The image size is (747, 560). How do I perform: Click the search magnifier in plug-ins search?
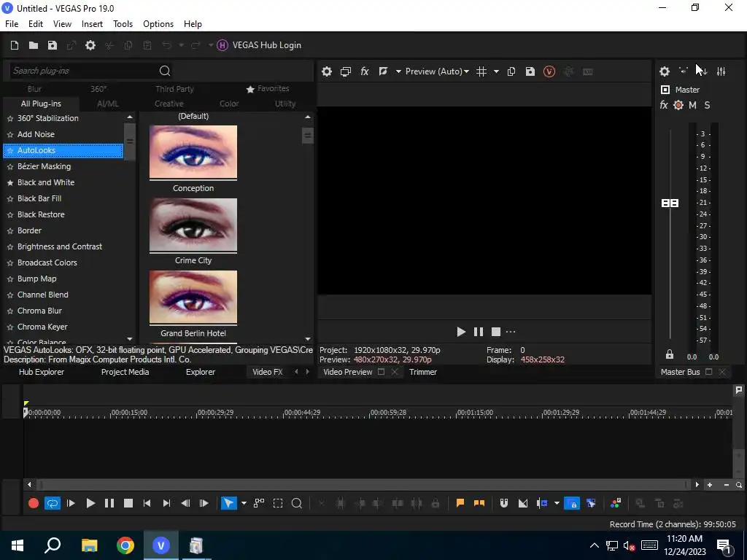[165, 71]
